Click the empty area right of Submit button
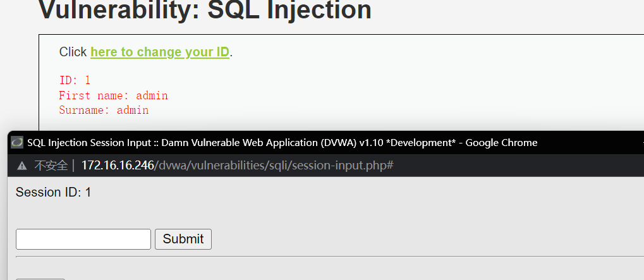Screen dimensions: 644x280 point(427,239)
